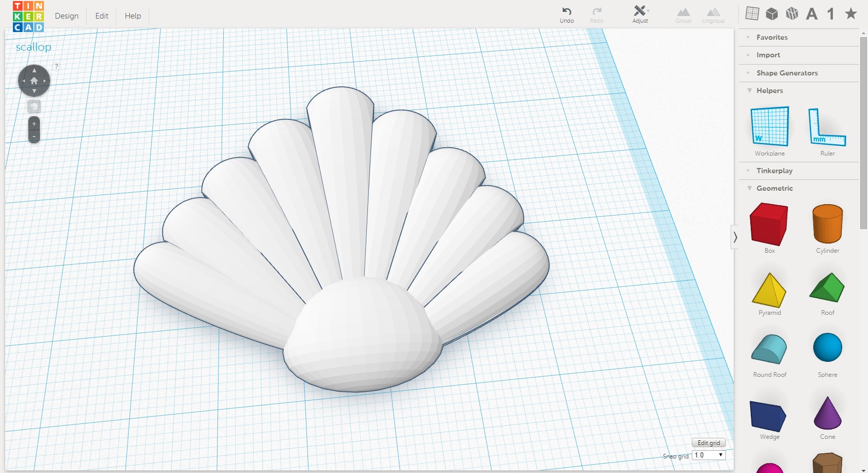
Task: Open the Adjust tool
Action: coord(640,14)
